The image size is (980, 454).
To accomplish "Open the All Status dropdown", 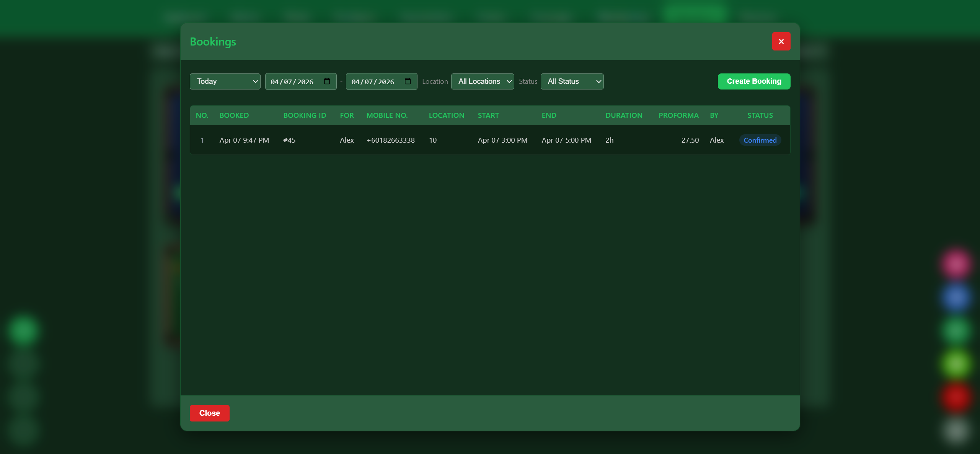I will tap(572, 81).
